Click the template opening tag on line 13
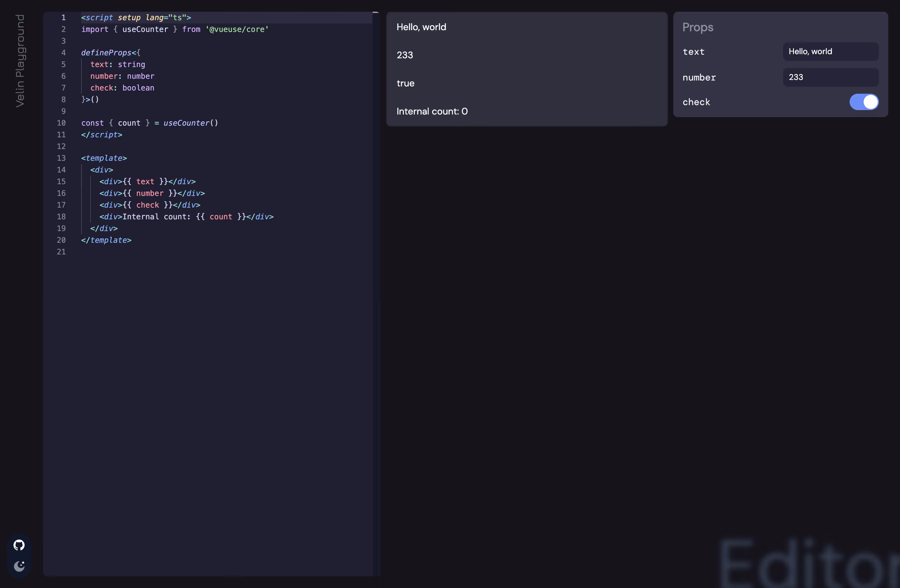Viewport: 900px width, 588px height. click(104, 158)
